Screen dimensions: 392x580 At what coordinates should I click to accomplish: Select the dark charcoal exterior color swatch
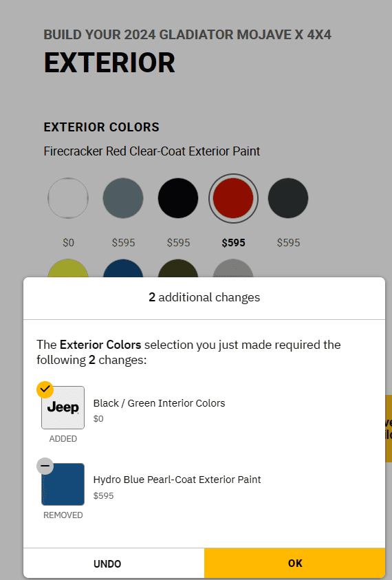[x=288, y=198]
